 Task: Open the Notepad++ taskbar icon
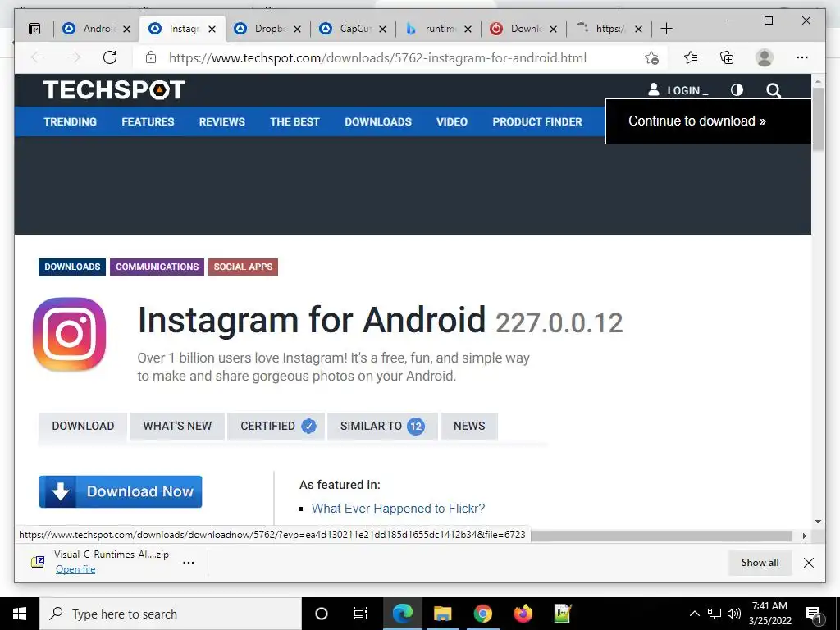pos(563,614)
